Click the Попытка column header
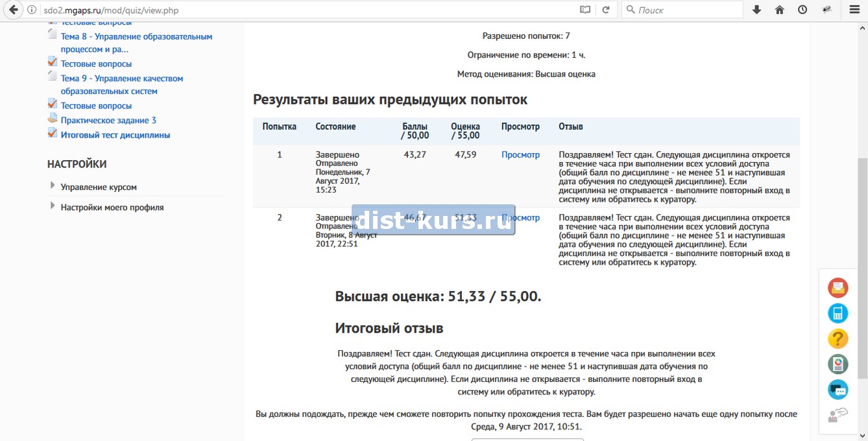 click(x=279, y=126)
